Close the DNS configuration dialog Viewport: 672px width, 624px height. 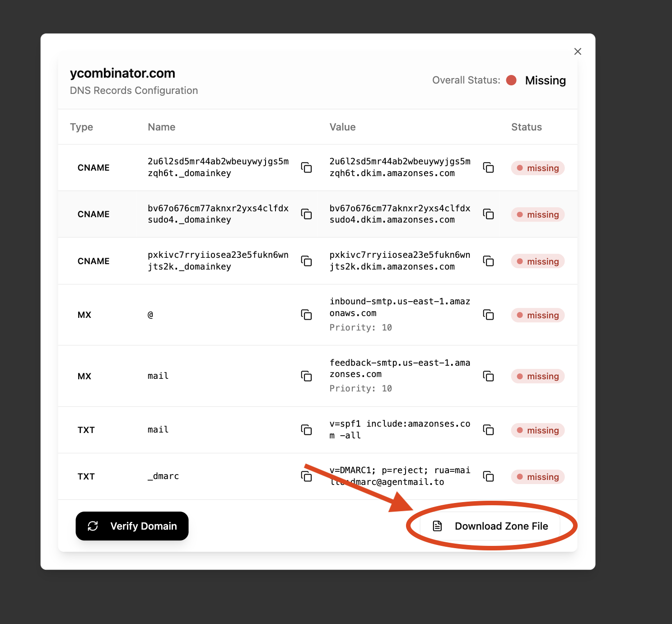578,51
